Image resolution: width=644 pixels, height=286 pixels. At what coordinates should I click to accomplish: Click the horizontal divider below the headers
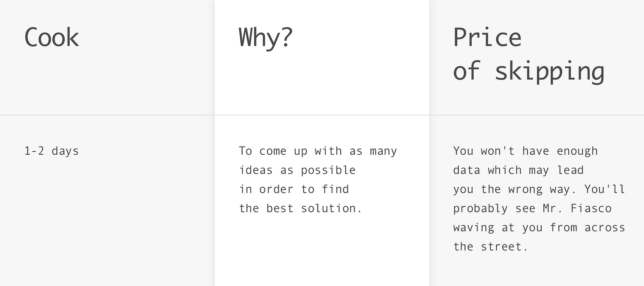(322, 115)
